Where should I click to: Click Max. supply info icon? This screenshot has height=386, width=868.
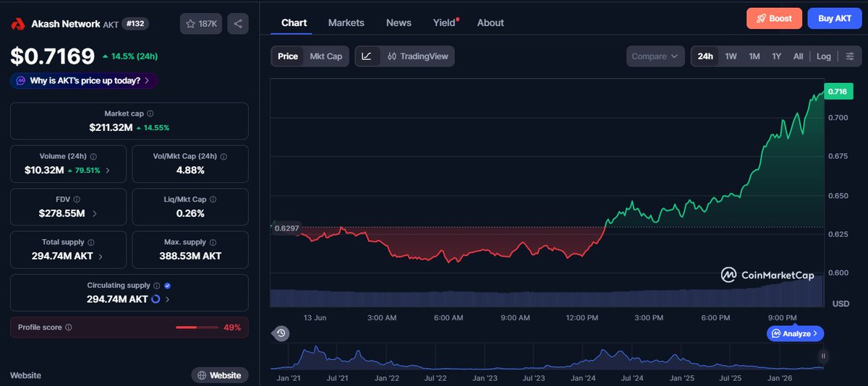point(213,242)
